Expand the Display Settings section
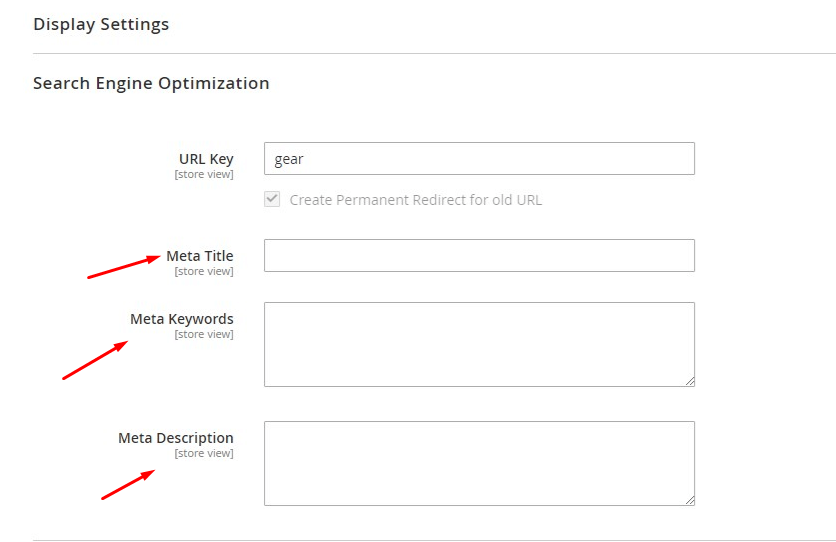This screenshot has width=836, height=542. (101, 25)
